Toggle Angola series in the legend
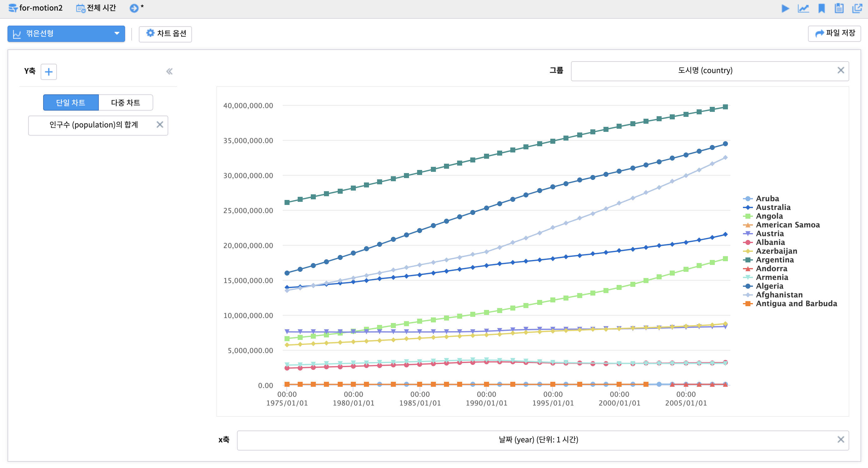The height and width of the screenshot is (468, 868). tap(763, 216)
